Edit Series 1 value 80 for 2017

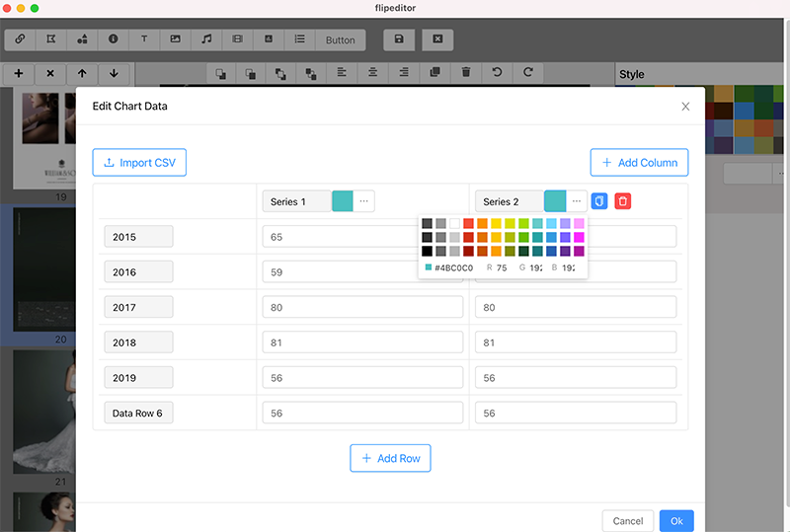click(362, 307)
